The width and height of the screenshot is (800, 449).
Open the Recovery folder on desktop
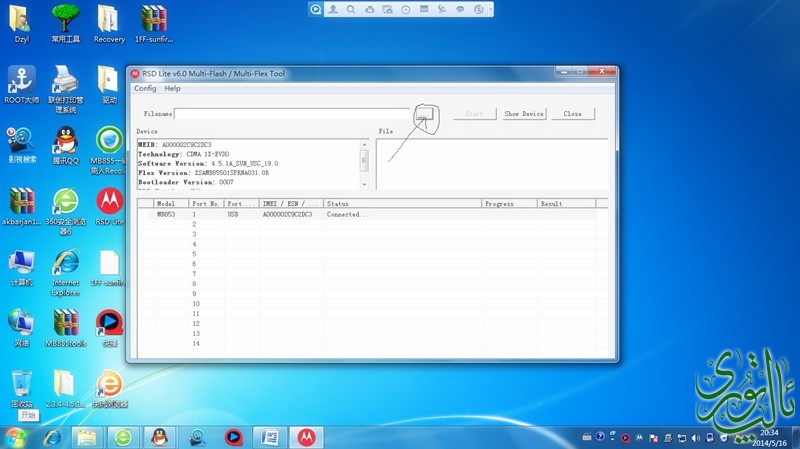pos(109,23)
